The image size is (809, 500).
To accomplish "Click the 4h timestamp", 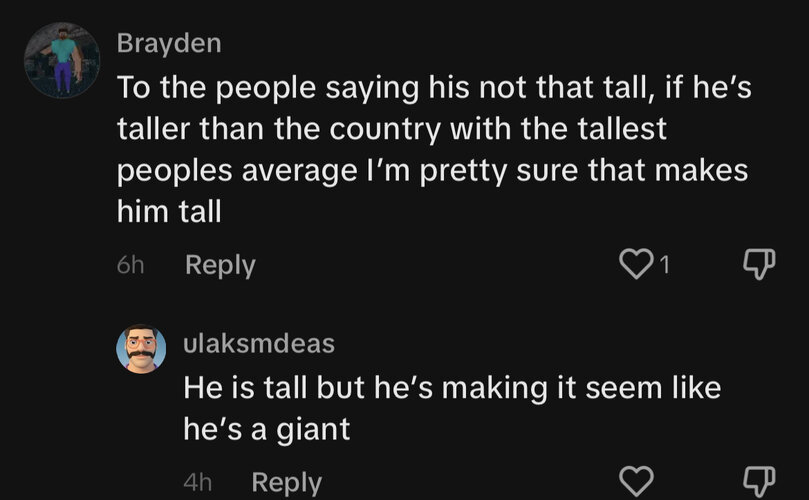I will click(198, 483).
